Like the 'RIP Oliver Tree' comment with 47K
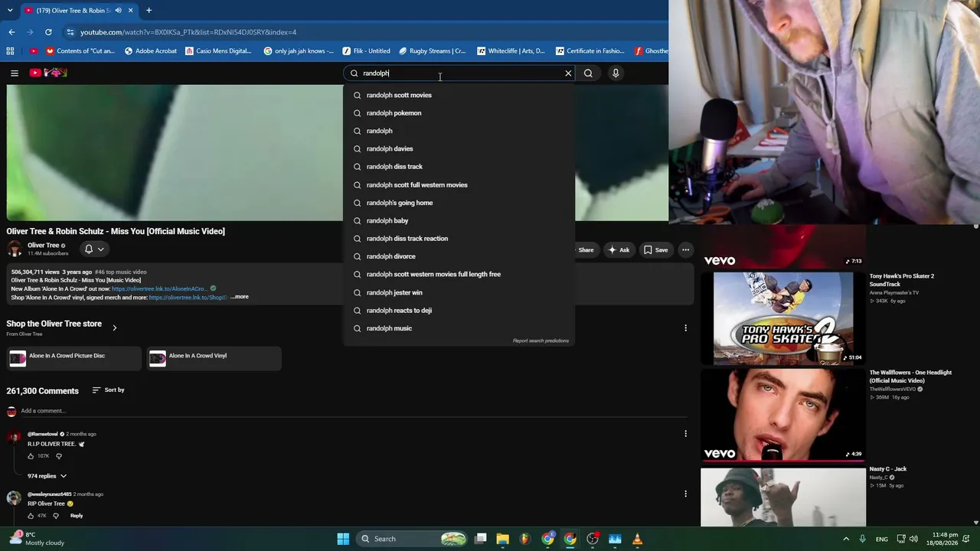Screen dimensions: 980x551 (x=31, y=516)
